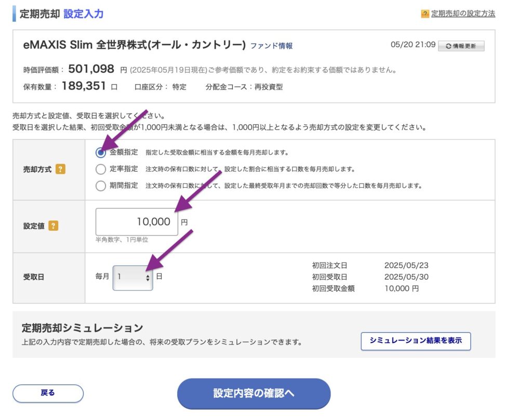Select the 期間指定 radio button
Viewport: 532px width, 418px height.
(100, 186)
